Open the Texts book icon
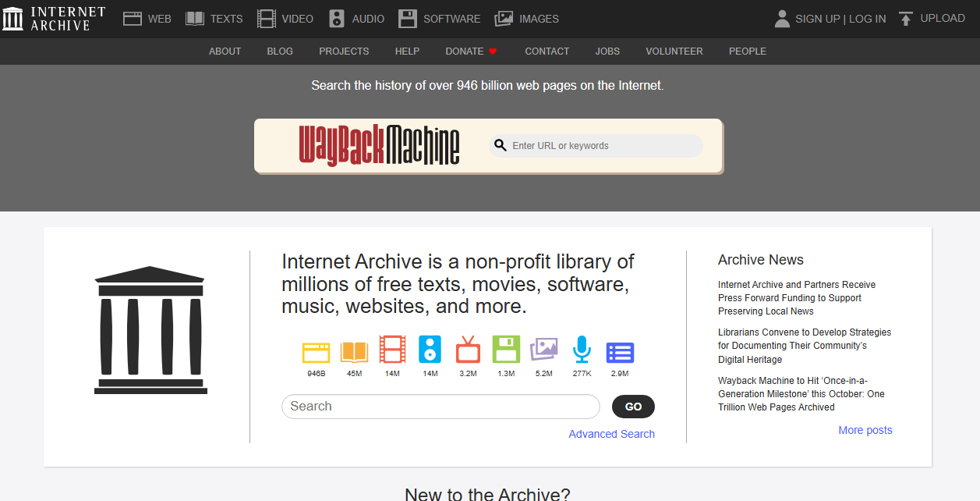Viewport: 980px width, 501px height. coord(195,19)
